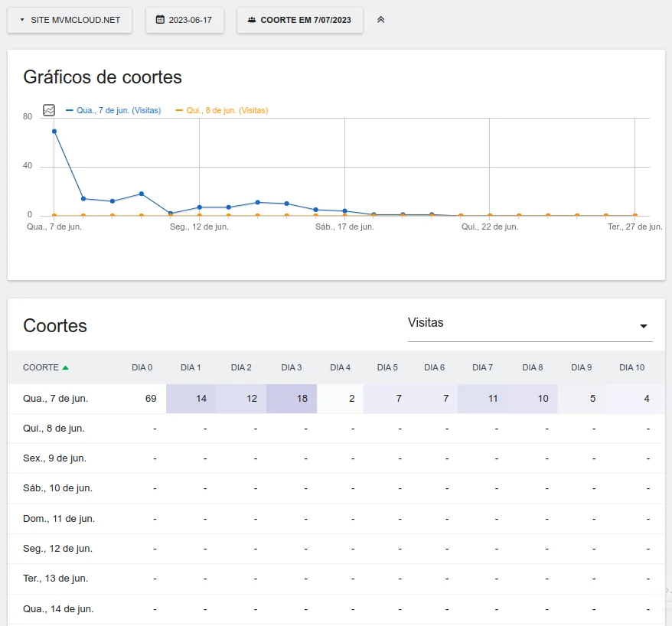This screenshot has height=626, width=672.
Task: Click the shaded DIA 1 cell showing 14
Action: [x=191, y=399]
